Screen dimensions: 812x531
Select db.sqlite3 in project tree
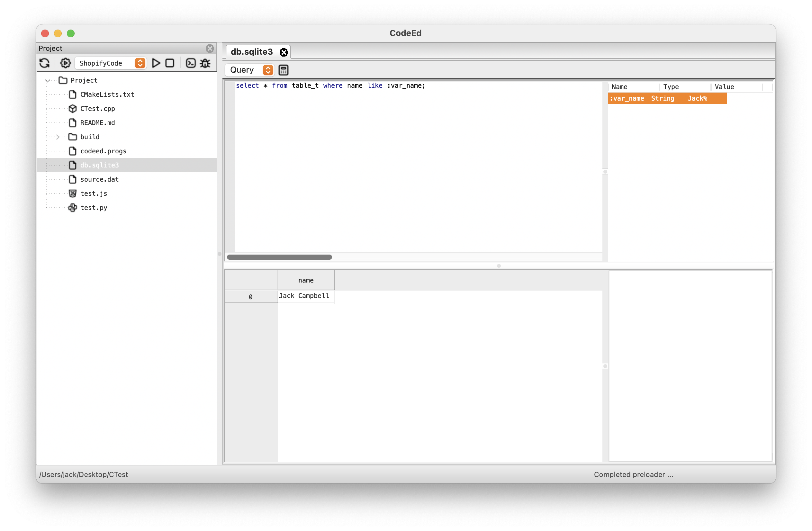coord(127,165)
